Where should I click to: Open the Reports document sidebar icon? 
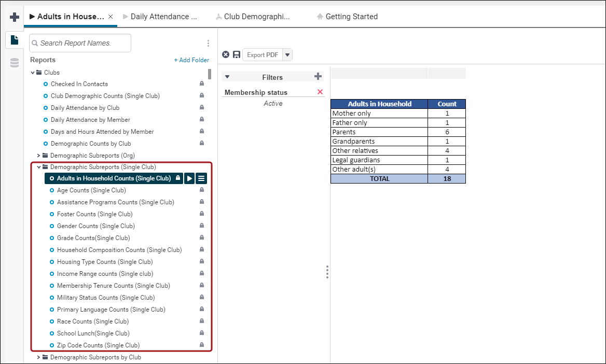click(15, 40)
